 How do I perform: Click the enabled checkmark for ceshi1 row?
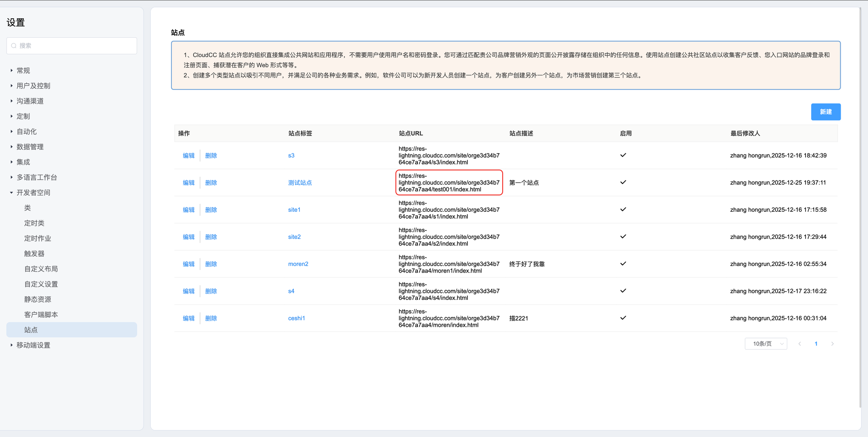(623, 318)
